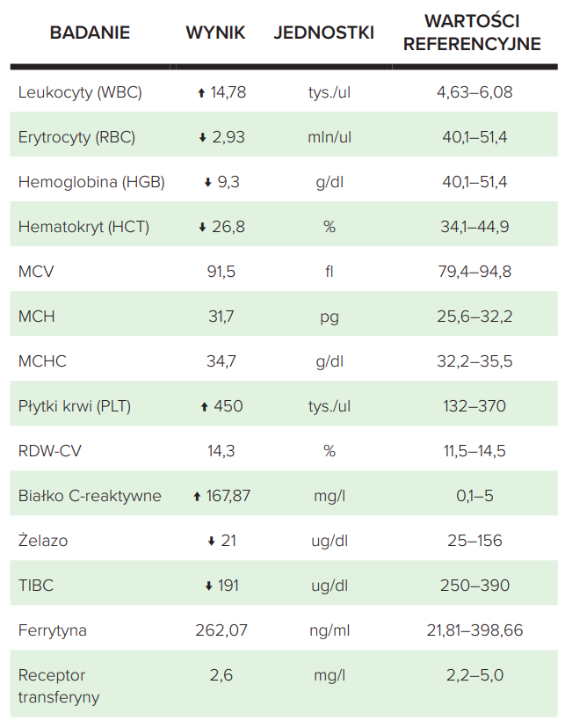The height and width of the screenshot is (728, 565).
Task: Select the JEDNOSTKI column header
Action: 324,33
